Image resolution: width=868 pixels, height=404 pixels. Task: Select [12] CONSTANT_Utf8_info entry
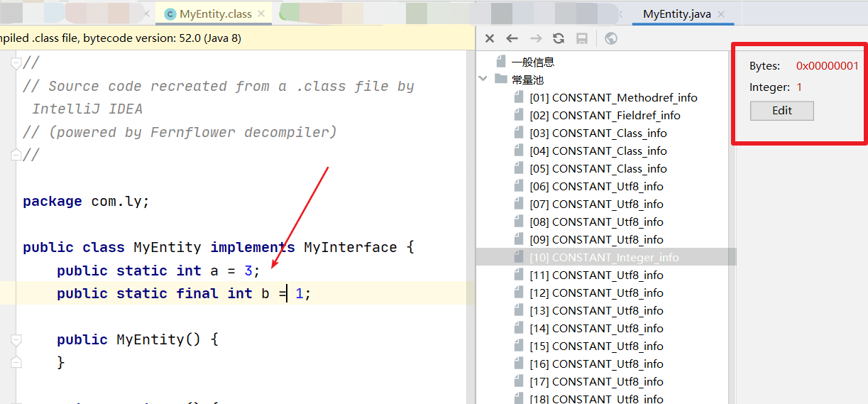click(596, 293)
